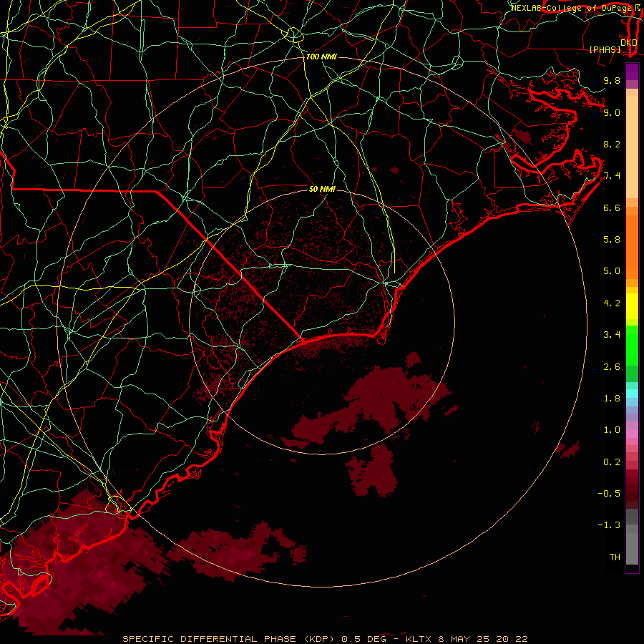Click the pink band of the color bar
This screenshot has width=644, height=644.
[632, 434]
